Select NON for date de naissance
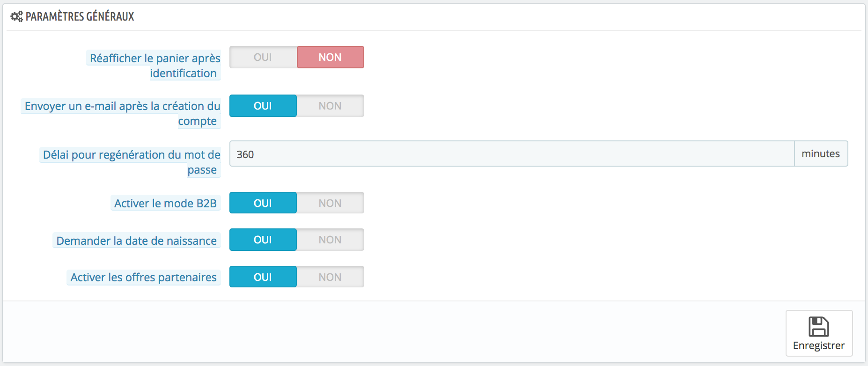This screenshot has width=868, height=366. coord(331,240)
